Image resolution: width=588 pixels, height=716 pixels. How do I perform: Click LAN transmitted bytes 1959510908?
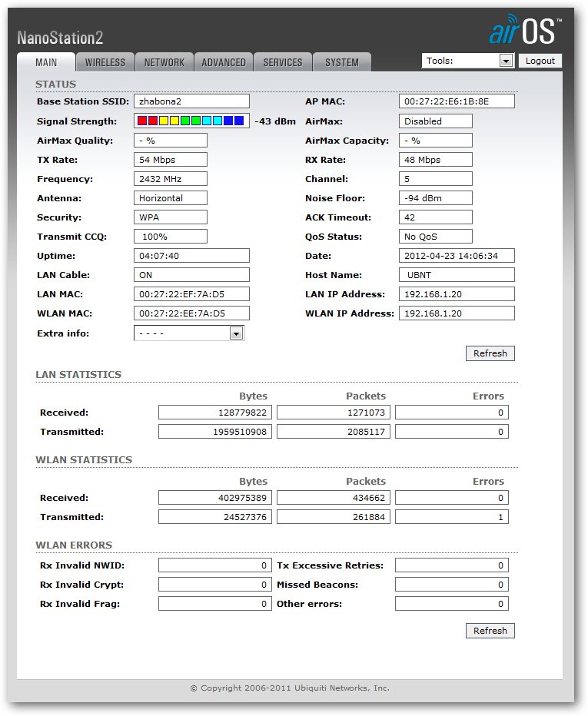215,432
